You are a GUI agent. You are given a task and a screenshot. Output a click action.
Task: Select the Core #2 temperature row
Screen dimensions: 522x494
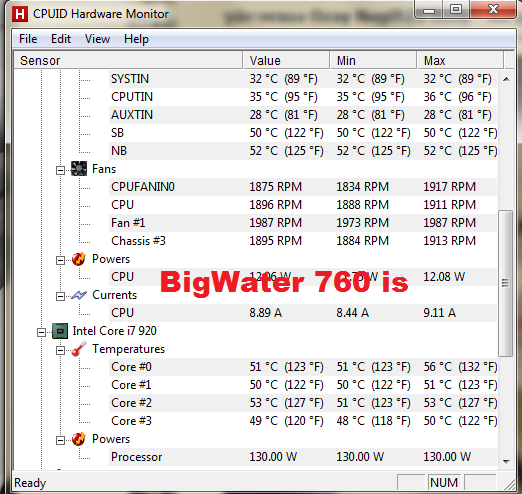point(303,403)
